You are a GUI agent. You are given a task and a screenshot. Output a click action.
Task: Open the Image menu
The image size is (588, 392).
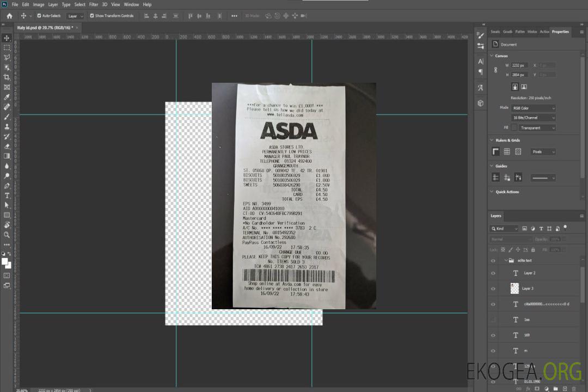pyautogui.click(x=39, y=4)
